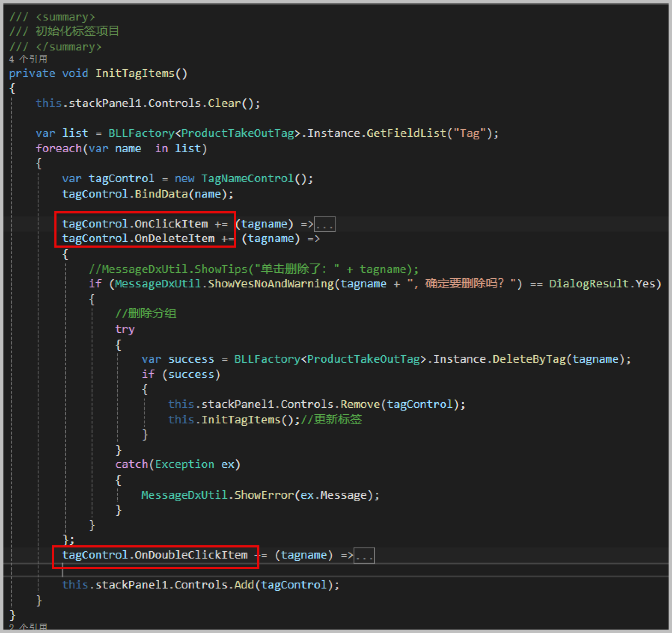Click the "Tag" string literal
This screenshot has height=633, width=672.
tap(470, 133)
